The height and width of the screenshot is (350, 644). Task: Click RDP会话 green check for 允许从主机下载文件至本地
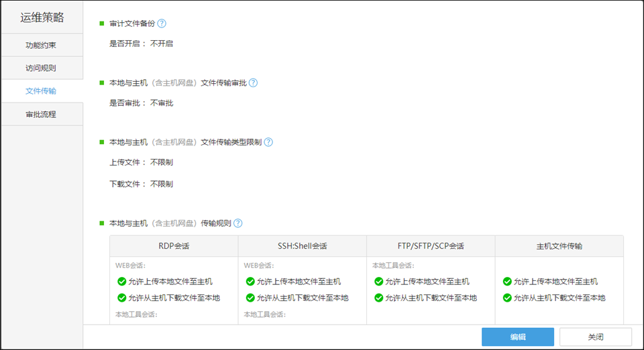[x=121, y=298]
